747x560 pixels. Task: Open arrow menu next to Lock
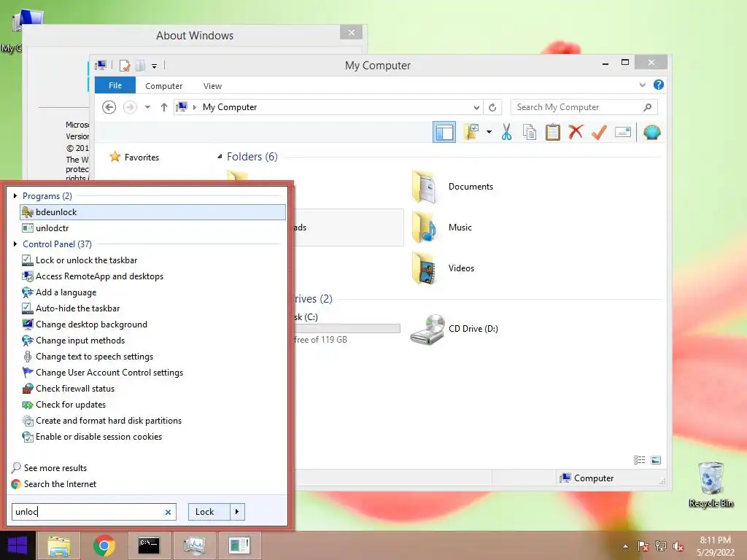tap(237, 512)
